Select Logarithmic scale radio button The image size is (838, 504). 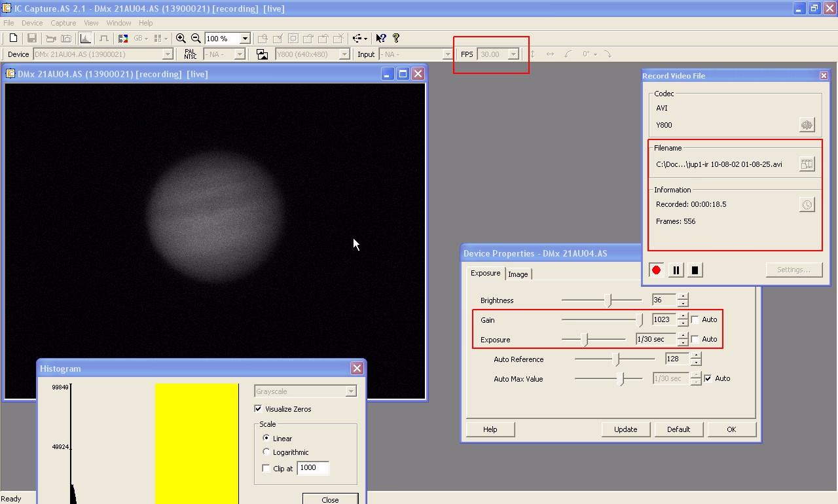click(x=266, y=452)
